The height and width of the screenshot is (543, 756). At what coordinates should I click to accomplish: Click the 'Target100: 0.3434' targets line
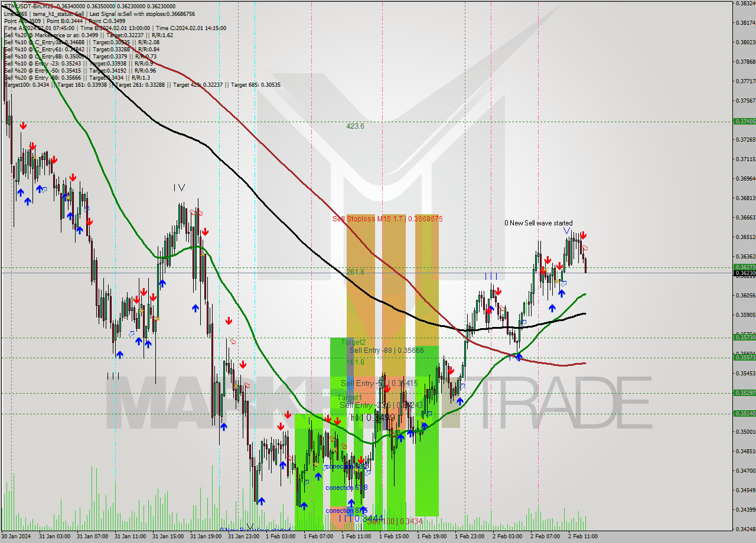(x=142, y=84)
